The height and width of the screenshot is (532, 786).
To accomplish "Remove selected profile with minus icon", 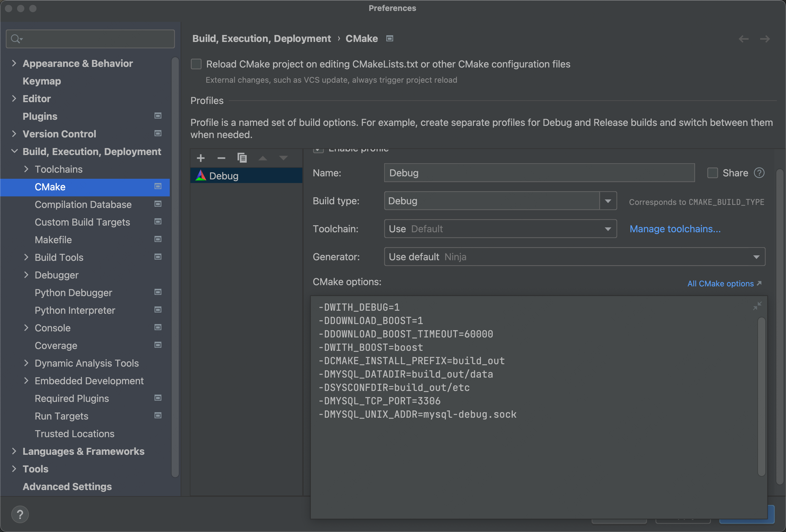I will tap(221, 158).
